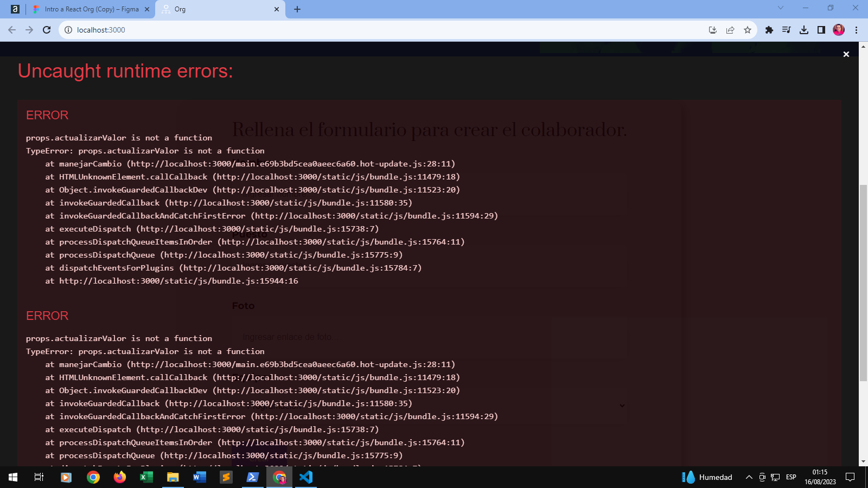This screenshot has width=868, height=488.
Task: Toggle the browser side panel
Action: pos(821,30)
